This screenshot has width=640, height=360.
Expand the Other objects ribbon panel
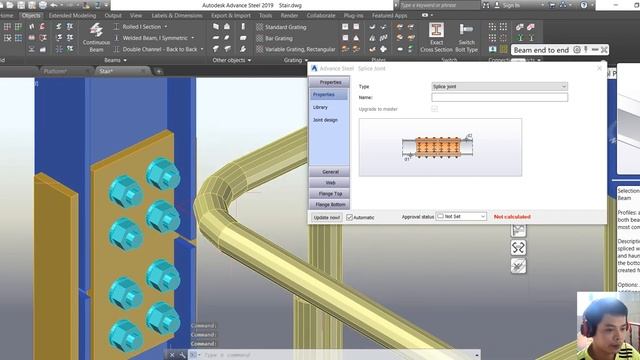click(231, 60)
